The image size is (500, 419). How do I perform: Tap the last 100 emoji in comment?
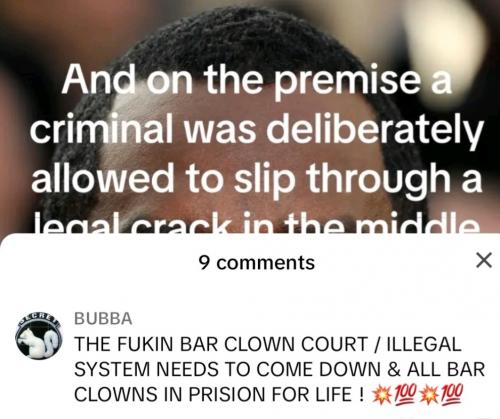click(452, 394)
